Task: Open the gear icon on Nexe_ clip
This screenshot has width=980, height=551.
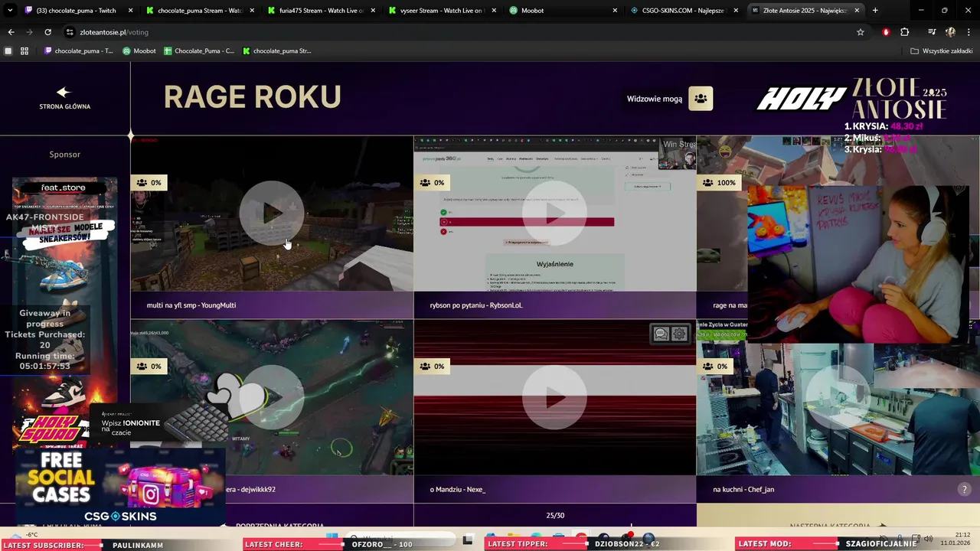Action: (x=679, y=334)
